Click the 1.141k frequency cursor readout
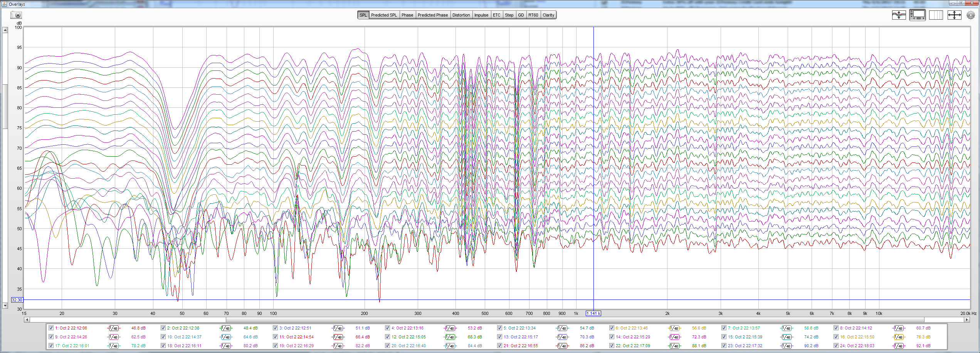Viewport: 980px width, 353px height. 593,313
